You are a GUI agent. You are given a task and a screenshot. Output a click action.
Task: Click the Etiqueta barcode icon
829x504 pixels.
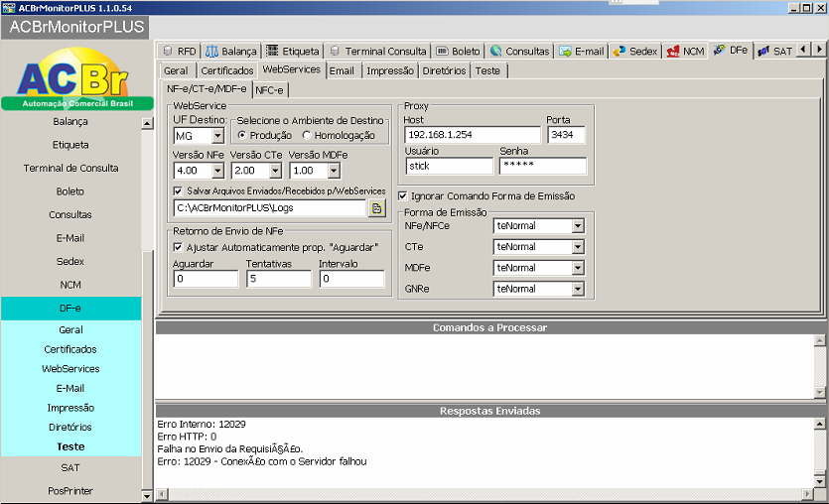pos(272,51)
